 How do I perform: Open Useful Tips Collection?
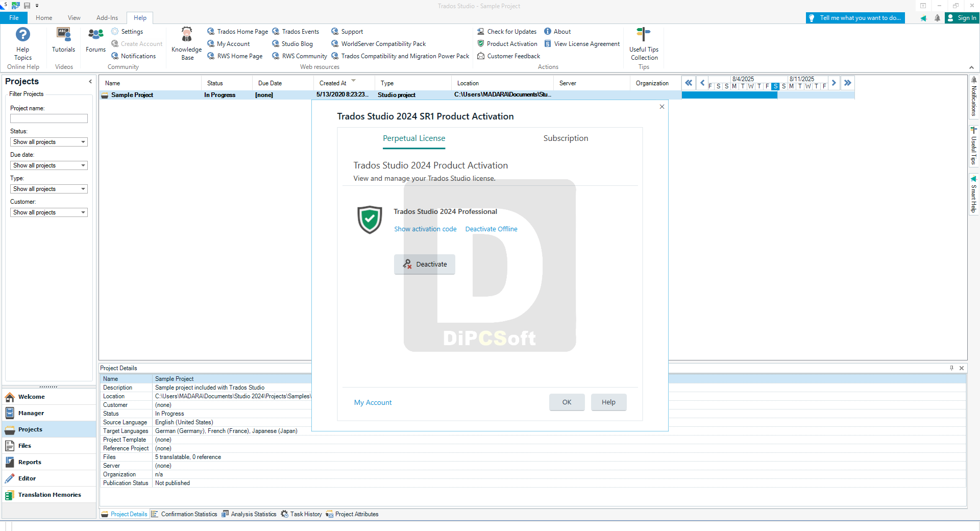click(644, 44)
